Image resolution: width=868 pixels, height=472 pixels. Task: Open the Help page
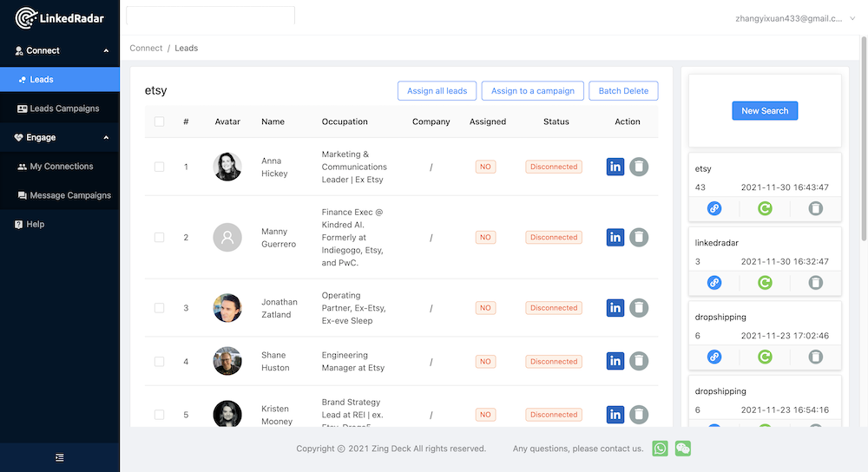(x=60, y=224)
